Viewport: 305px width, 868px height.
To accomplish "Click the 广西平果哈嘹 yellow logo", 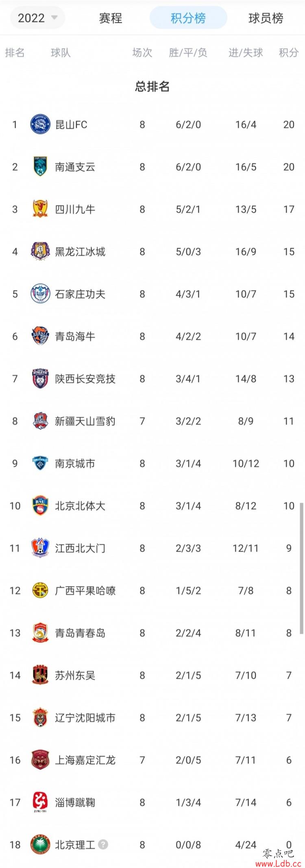I will pos(40,590).
